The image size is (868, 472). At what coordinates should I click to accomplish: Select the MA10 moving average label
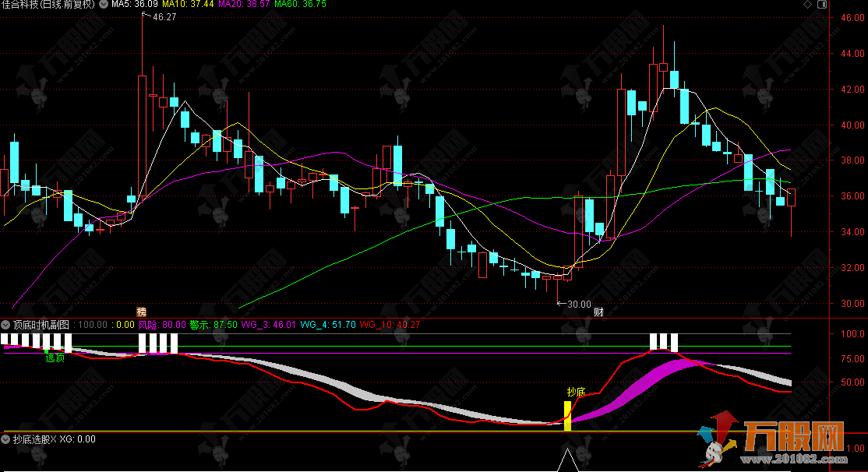click(x=189, y=5)
